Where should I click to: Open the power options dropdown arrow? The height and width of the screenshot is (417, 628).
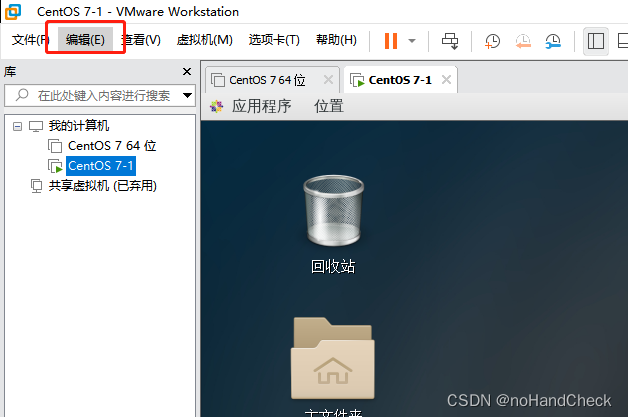pyautogui.click(x=412, y=40)
